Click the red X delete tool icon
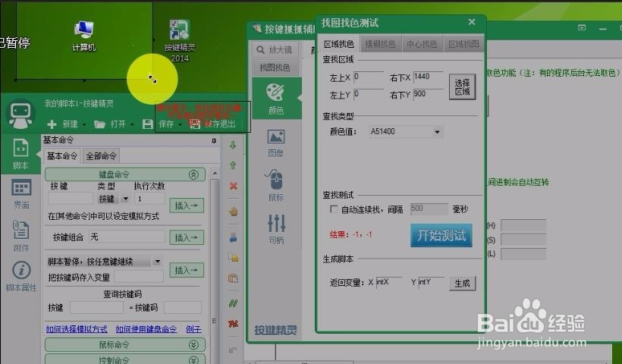This screenshot has height=364, width=622. coord(234,186)
